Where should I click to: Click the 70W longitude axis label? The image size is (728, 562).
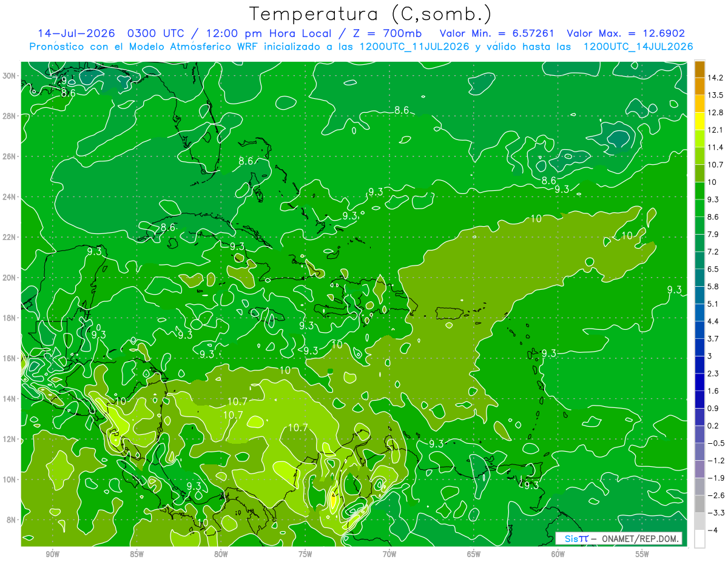pyautogui.click(x=389, y=554)
